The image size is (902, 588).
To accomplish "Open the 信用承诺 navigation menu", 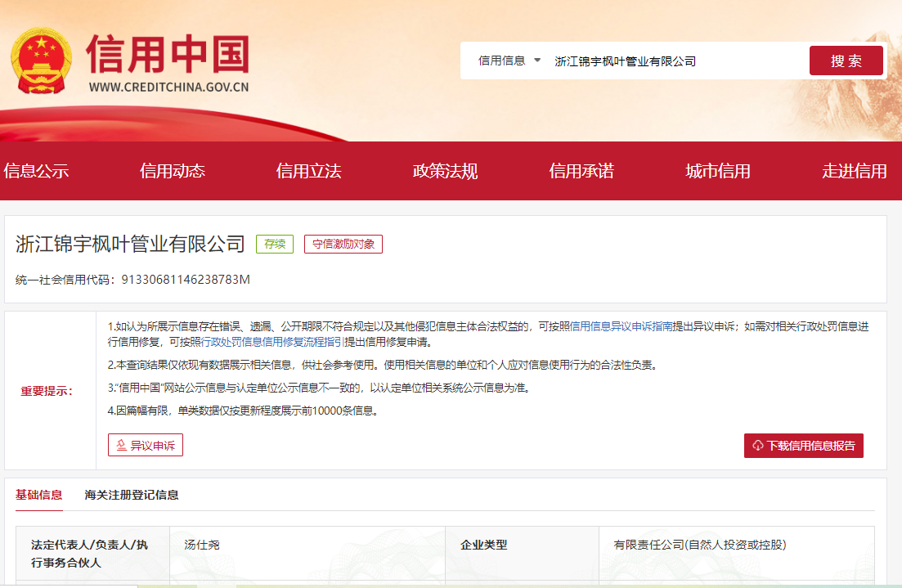I will point(581,171).
